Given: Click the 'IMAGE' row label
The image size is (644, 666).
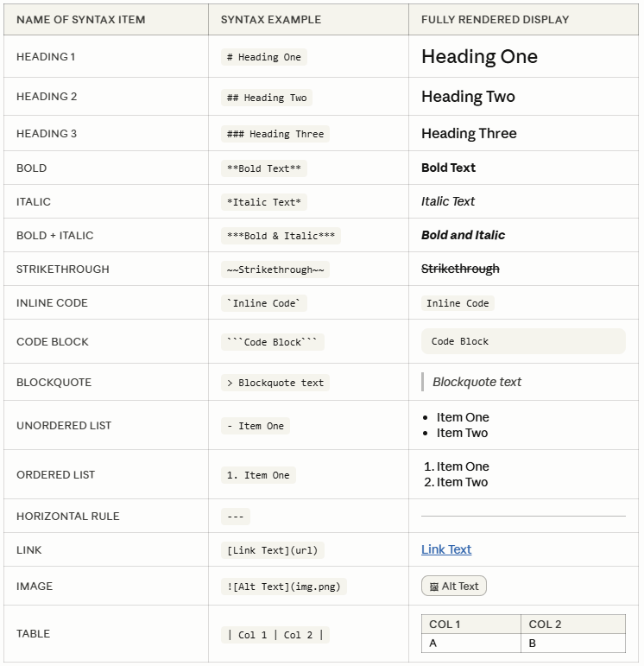Looking at the screenshot, I should pyautogui.click(x=35, y=587).
